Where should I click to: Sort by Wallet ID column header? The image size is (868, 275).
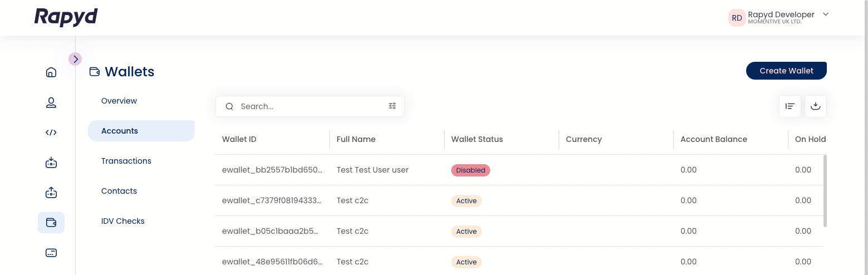(x=239, y=139)
